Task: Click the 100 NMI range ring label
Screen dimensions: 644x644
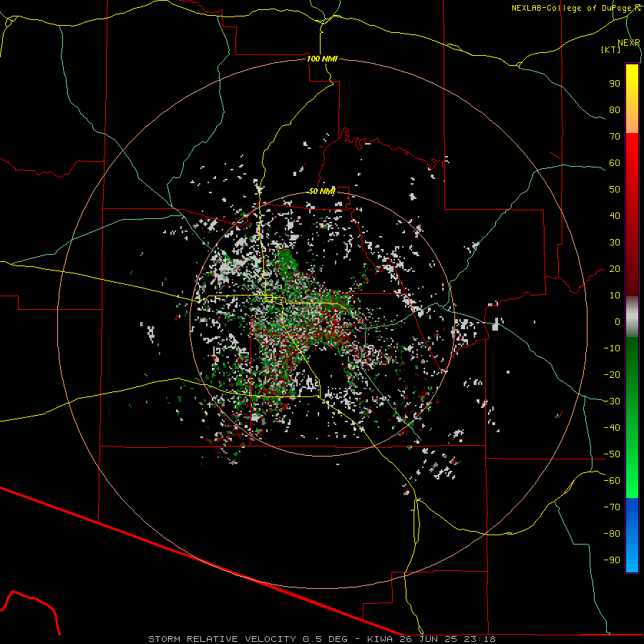Action: pos(323,59)
